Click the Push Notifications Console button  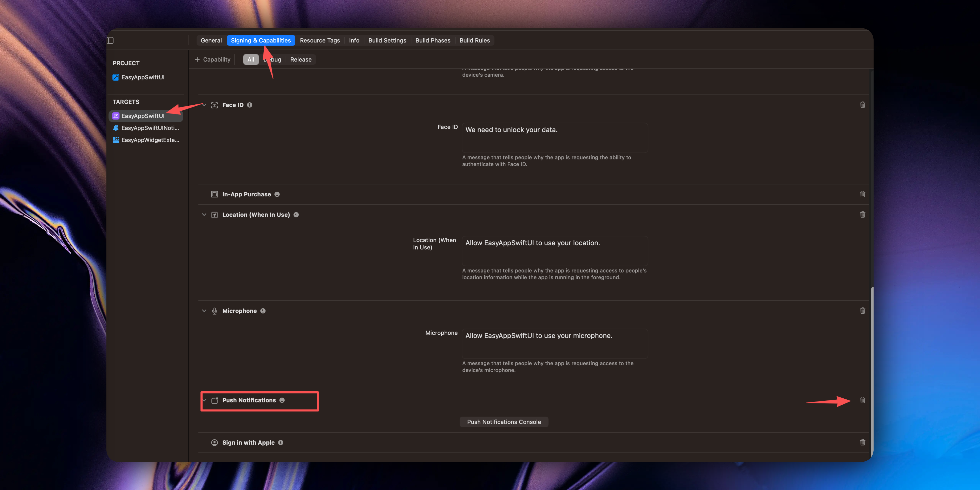(504, 422)
